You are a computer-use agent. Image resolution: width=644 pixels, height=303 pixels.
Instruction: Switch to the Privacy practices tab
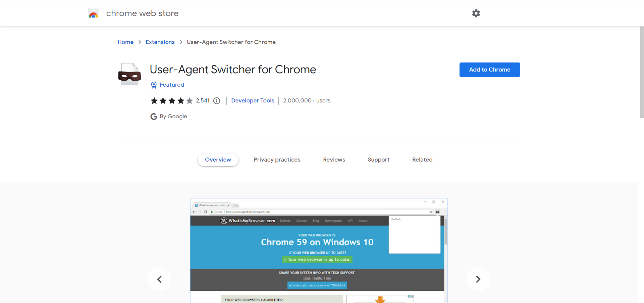(x=277, y=160)
